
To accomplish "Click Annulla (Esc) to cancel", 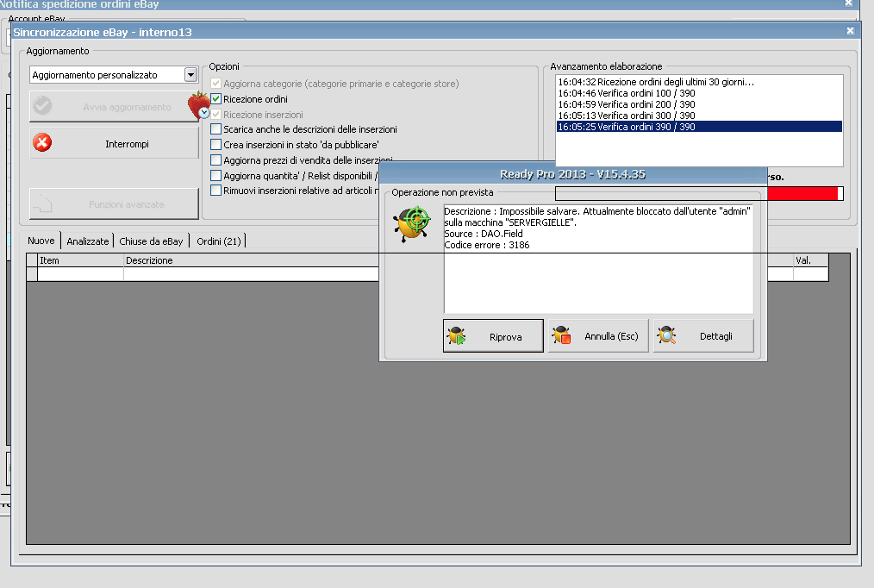I will tap(599, 336).
